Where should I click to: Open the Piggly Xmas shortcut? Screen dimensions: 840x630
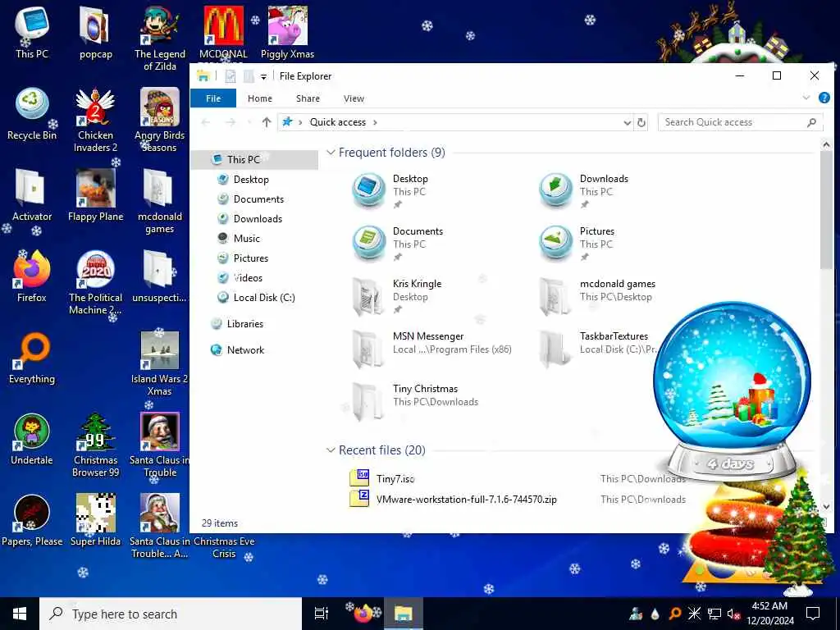(287, 32)
